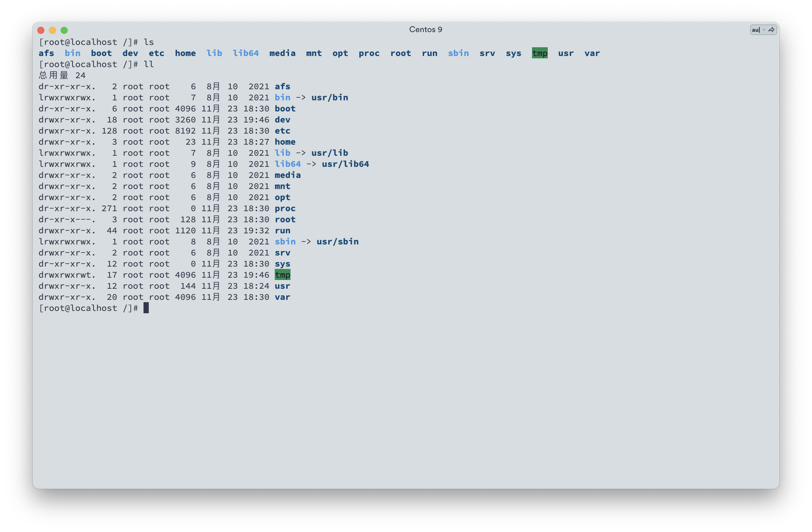The image size is (812, 532).
Task: Click the "18:27" time on home line
Action: click(x=256, y=142)
